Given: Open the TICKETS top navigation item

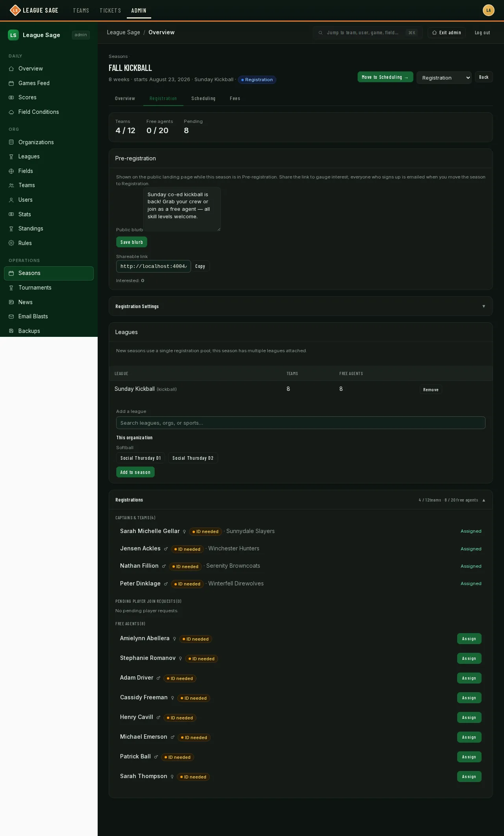Looking at the screenshot, I should tap(110, 11).
